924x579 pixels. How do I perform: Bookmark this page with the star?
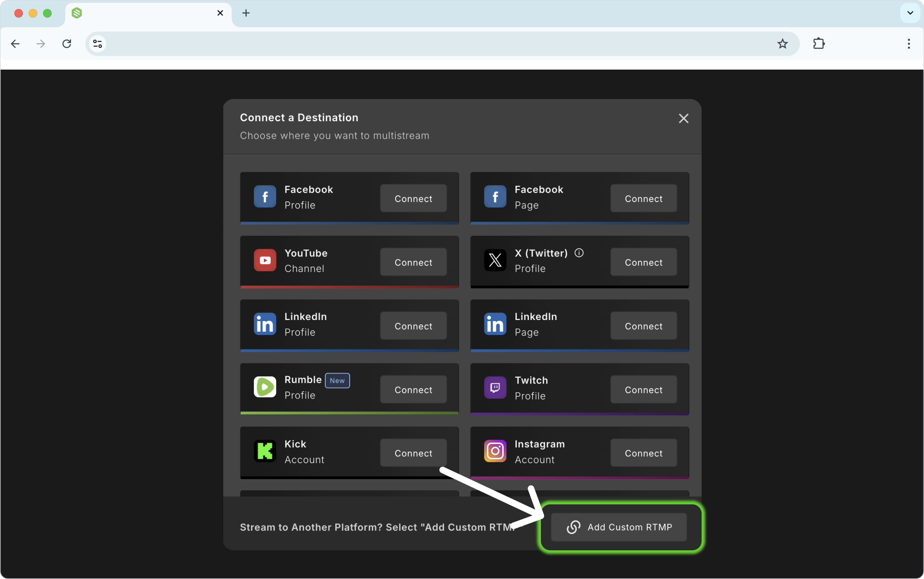782,44
